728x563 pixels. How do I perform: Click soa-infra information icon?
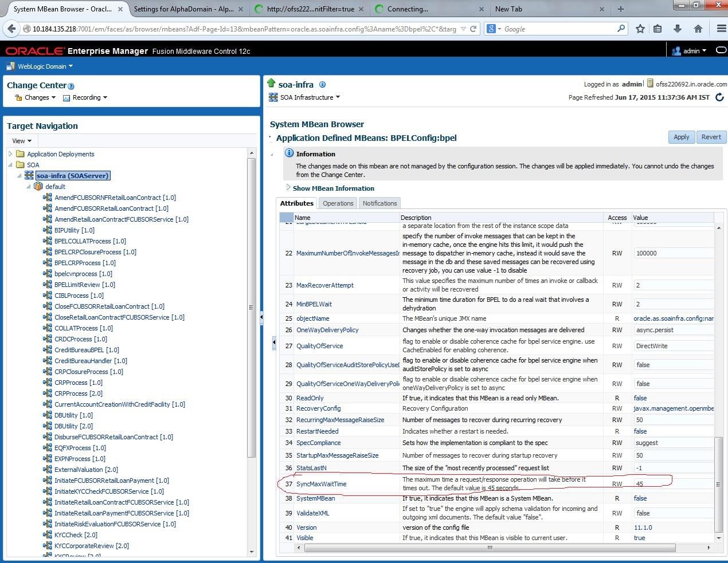(x=322, y=84)
